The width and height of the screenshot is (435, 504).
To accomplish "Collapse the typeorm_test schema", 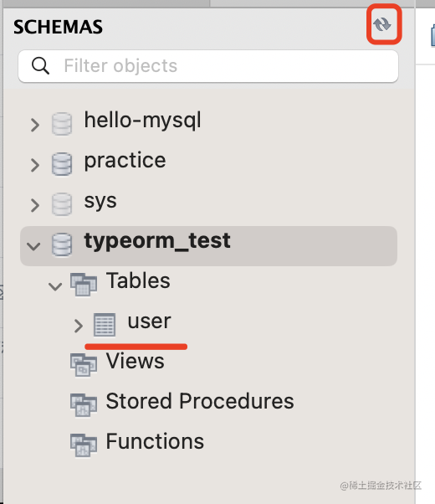I will tap(33, 246).
